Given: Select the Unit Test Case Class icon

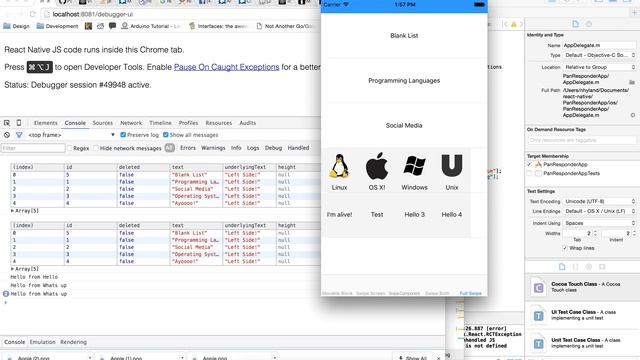Looking at the screenshot, I should (x=538, y=344).
